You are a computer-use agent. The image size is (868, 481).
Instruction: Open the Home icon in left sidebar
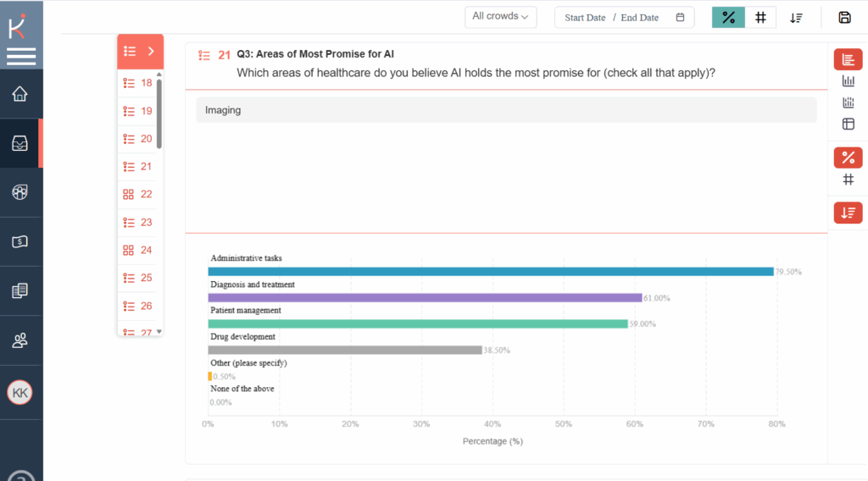click(x=19, y=94)
